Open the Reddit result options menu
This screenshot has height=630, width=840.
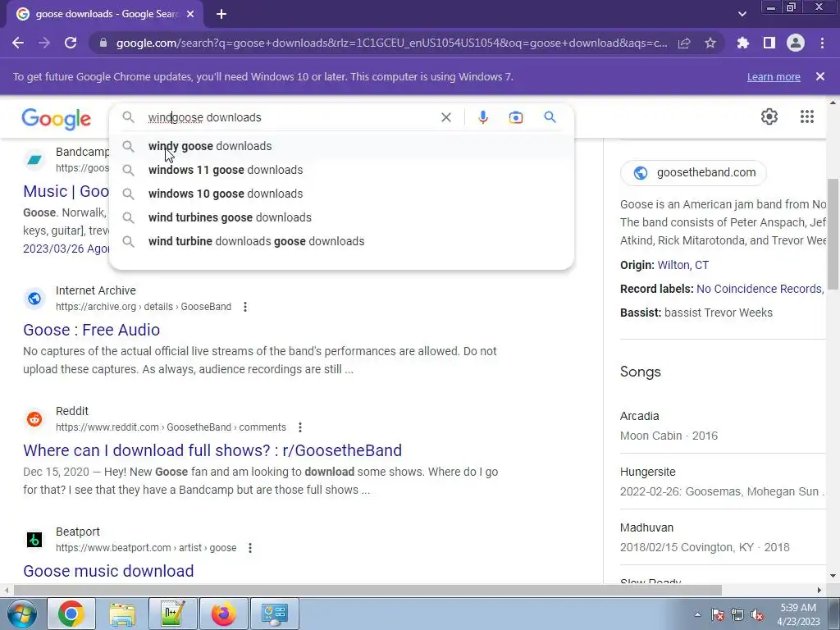tap(300, 427)
